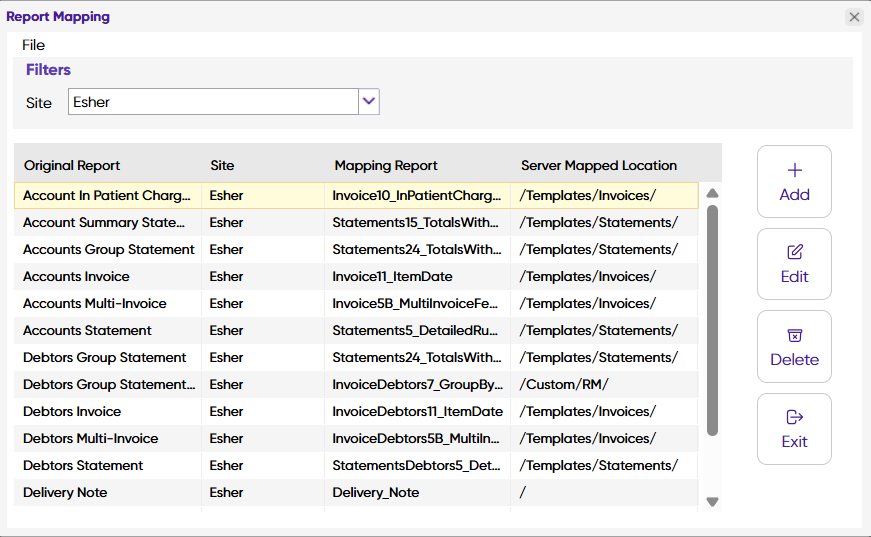Click the Site column header
The image size is (871, 537).
coord(222,166)
